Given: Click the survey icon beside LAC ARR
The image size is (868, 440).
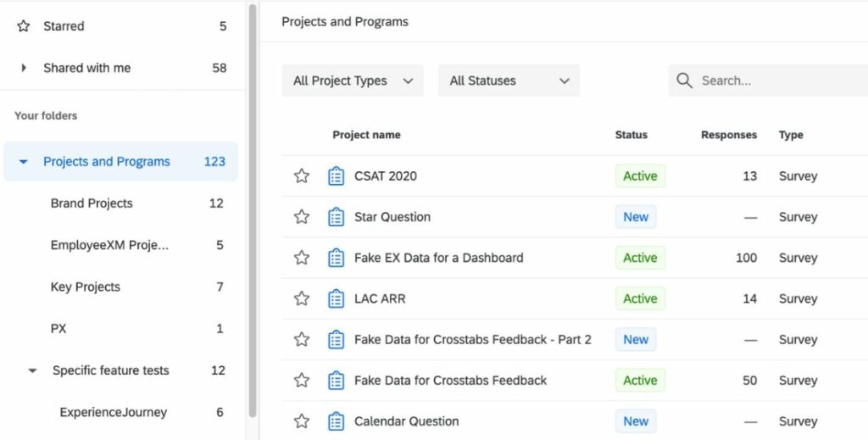Looking at the screenshot, I should tap(336, 299).
